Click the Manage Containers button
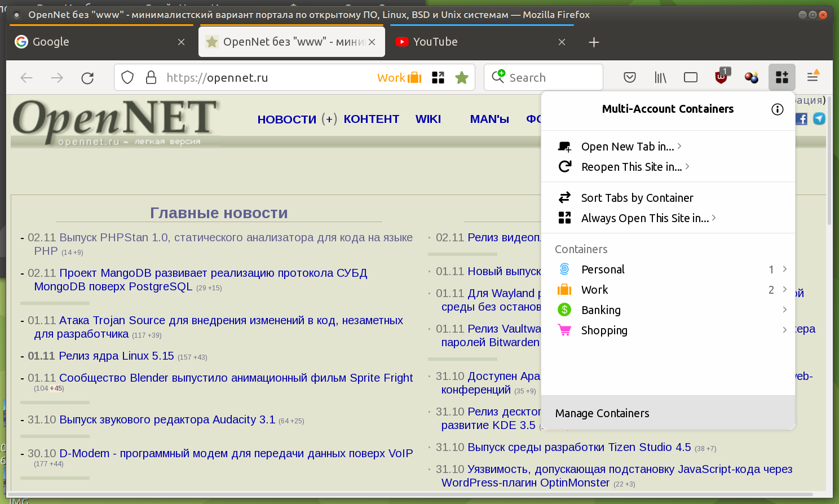 pos(602,413)
